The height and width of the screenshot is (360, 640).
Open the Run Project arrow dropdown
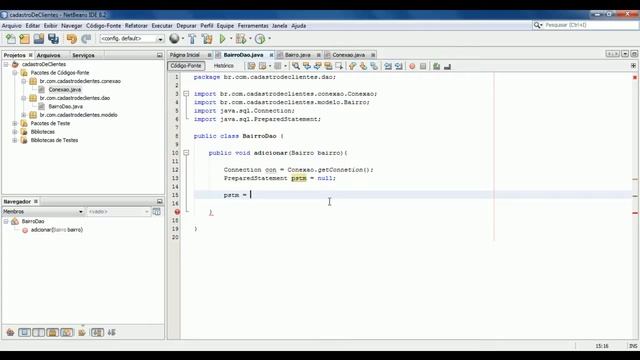pyautogui.click(x=231, y=39)
